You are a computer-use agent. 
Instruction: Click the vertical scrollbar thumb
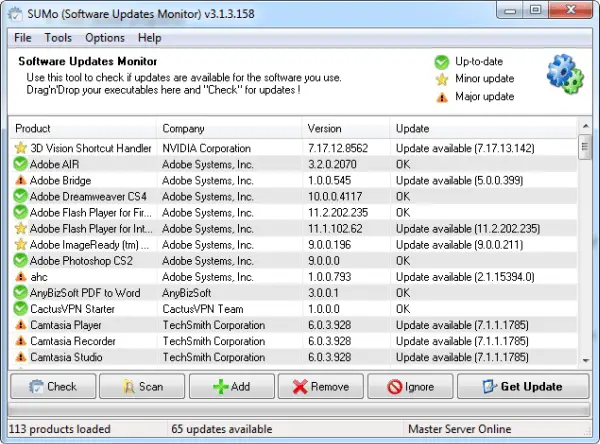pyautogui.click(x=585, y=147)
